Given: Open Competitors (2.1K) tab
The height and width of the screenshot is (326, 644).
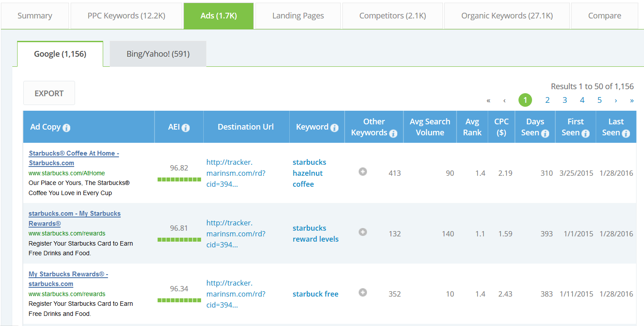Looking at the screenshot, I should (x=392, y=16).
